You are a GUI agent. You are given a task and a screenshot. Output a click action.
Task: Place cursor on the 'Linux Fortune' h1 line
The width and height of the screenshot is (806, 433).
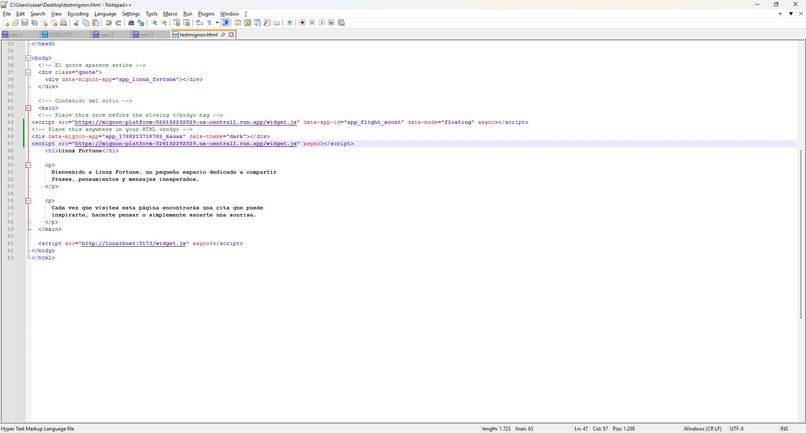82,151
